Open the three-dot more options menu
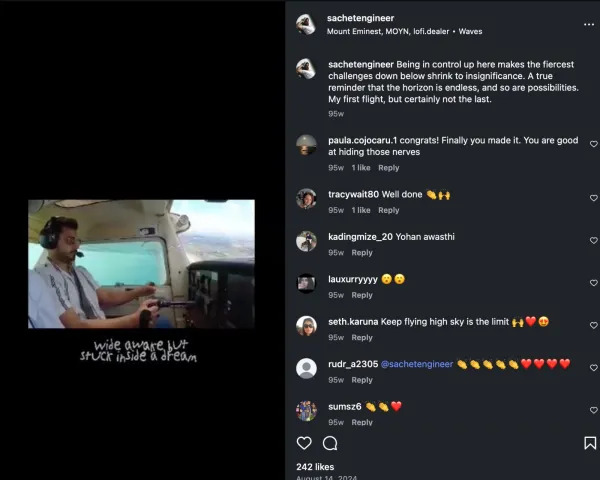The width and height of the screenshot is (600, 480). 589,24
